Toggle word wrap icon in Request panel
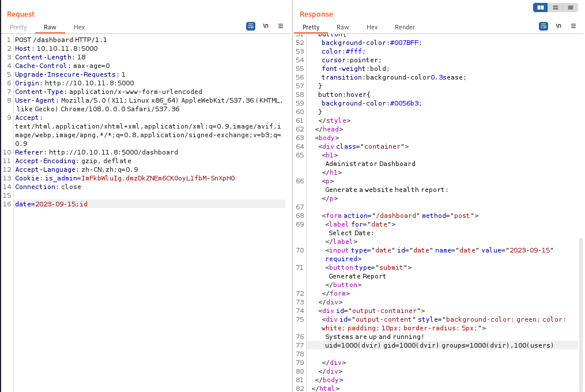Image resolution: width=585 pixels, height=392 pixels. (251, 26)
